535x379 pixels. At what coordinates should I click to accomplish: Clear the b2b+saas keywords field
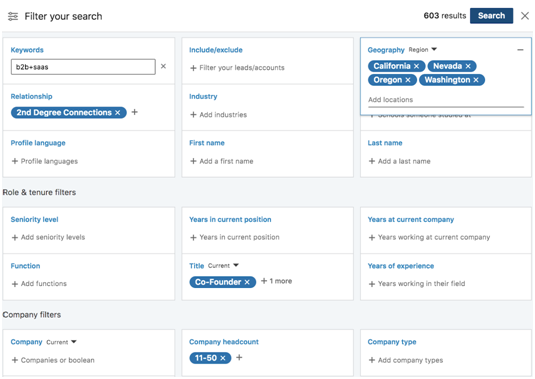(x=163, y=66)
